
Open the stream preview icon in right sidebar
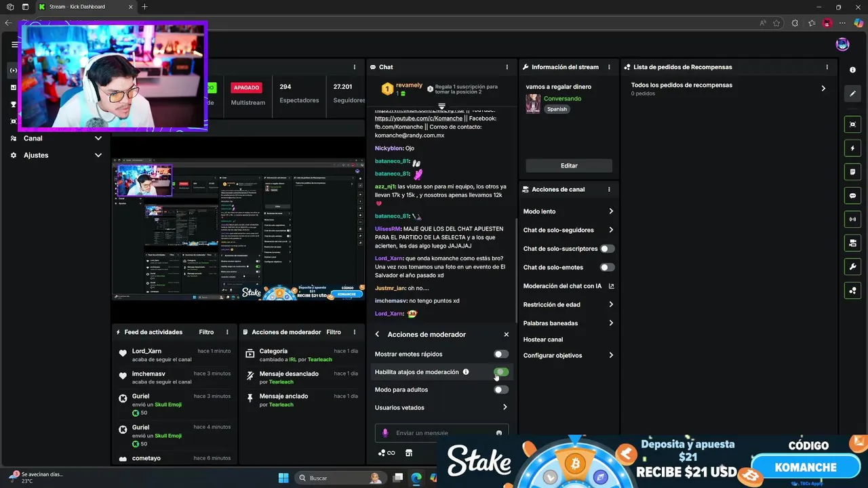[x=853, y=125]
